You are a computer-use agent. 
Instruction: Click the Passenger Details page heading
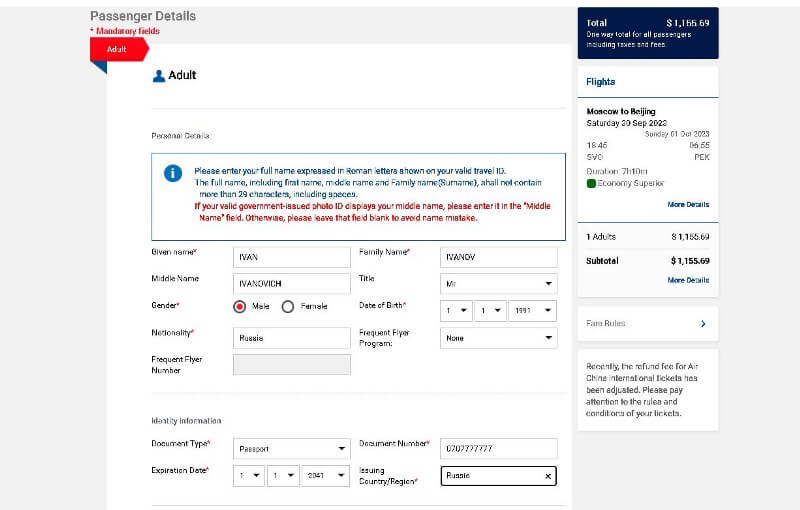coord(143,16)
